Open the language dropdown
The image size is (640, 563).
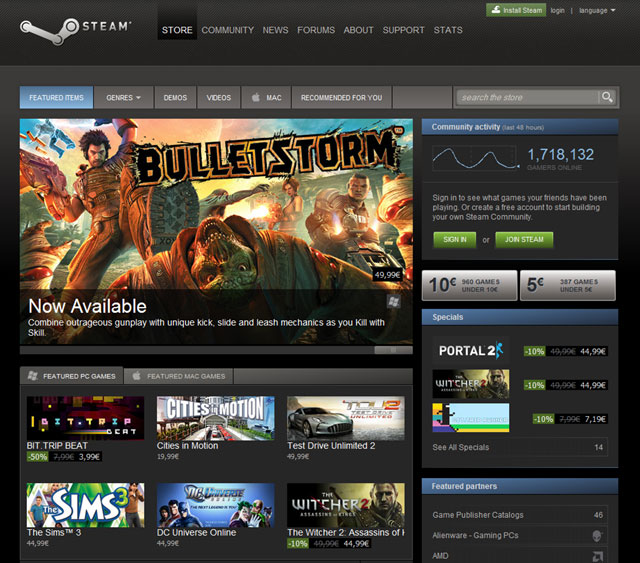597,11
